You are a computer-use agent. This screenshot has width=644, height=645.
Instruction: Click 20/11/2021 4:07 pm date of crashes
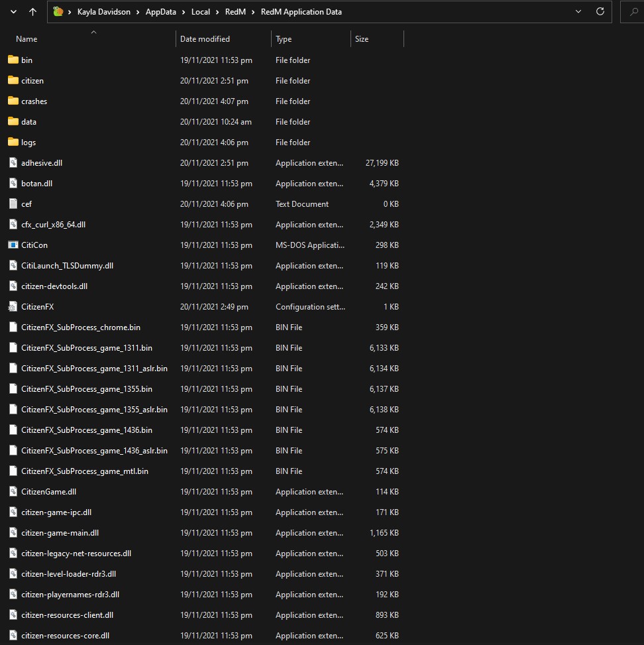pyautogui.click(x=214, y=101)
